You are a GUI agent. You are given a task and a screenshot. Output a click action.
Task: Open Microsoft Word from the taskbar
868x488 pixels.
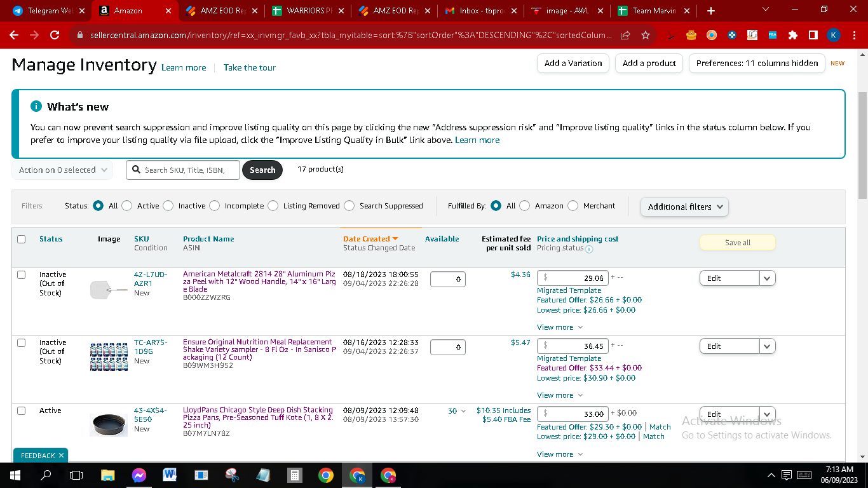pyautogui.click(x=170, y=475)
